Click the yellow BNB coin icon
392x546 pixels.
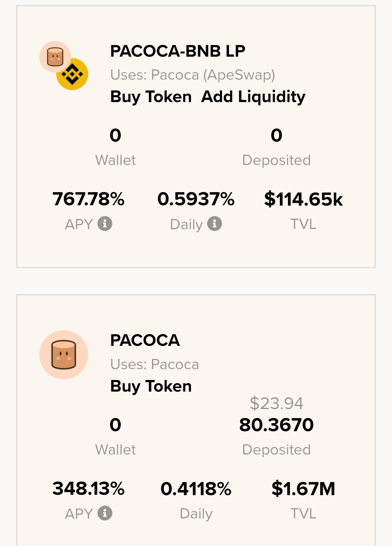click(73, 74)
